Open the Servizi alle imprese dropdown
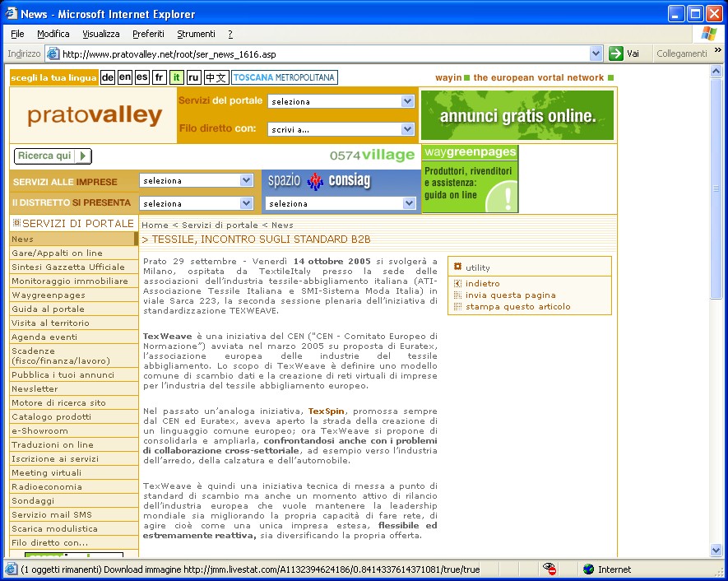The height and width of the screenshot is (581, 728). 196,180
